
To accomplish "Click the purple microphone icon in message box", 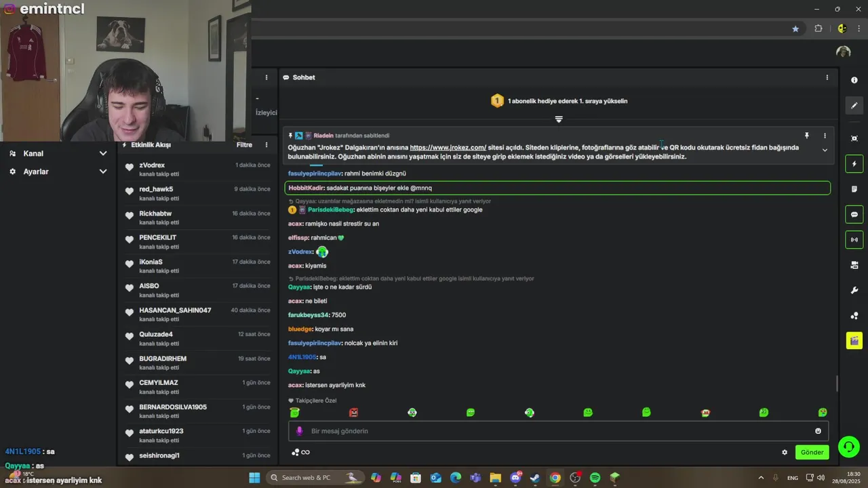I will point(299,431).
